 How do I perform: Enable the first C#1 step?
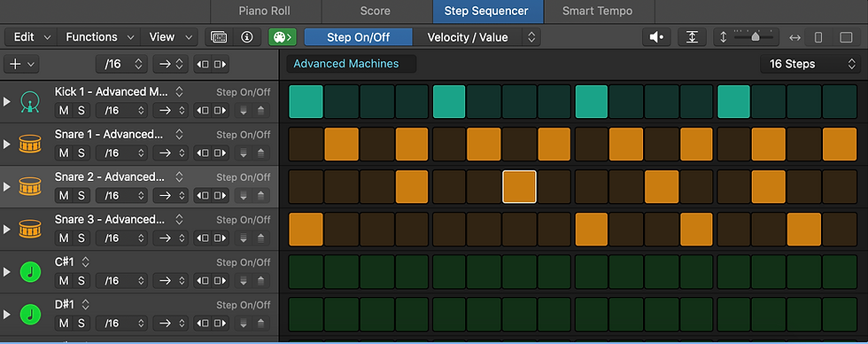tap(306, 271)
